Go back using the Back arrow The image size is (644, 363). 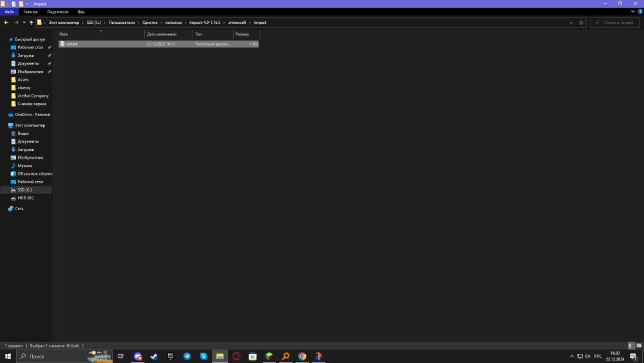(6, 23)
